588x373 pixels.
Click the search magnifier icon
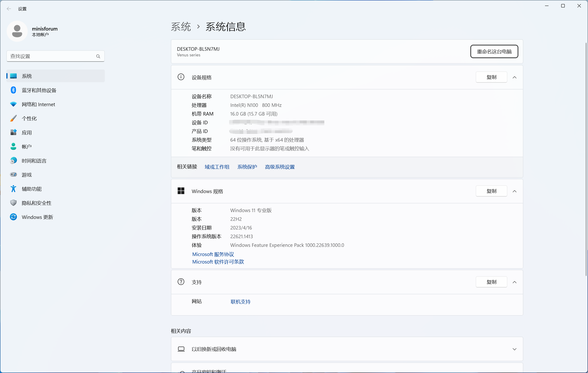point(98,56)
